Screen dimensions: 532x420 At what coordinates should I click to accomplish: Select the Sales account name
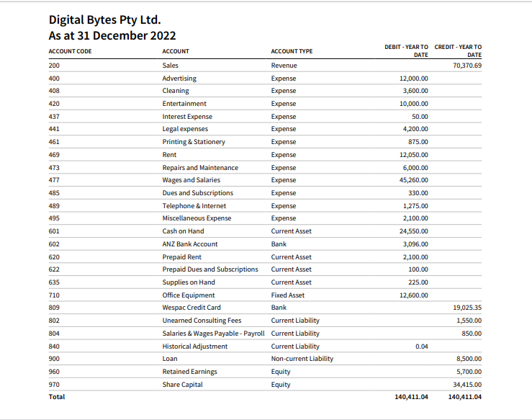tap(171, 66)
